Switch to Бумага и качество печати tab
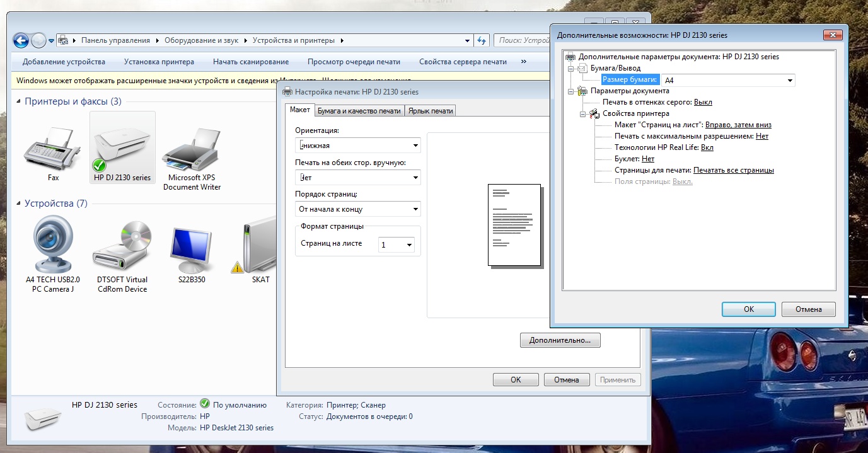This screenshot has height=453, width=868. [359, 111]
